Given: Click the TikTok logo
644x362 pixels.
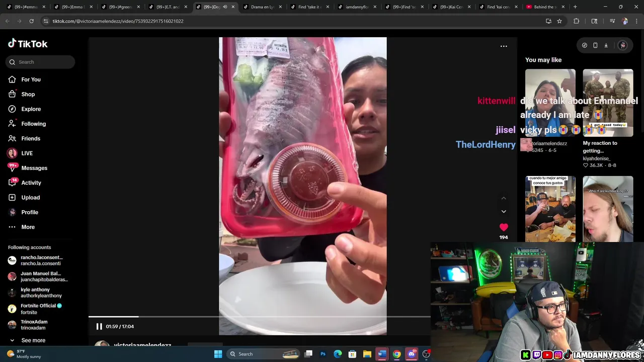Looking at the screenshot, I should pyautogui.click(x=28, y=44).
